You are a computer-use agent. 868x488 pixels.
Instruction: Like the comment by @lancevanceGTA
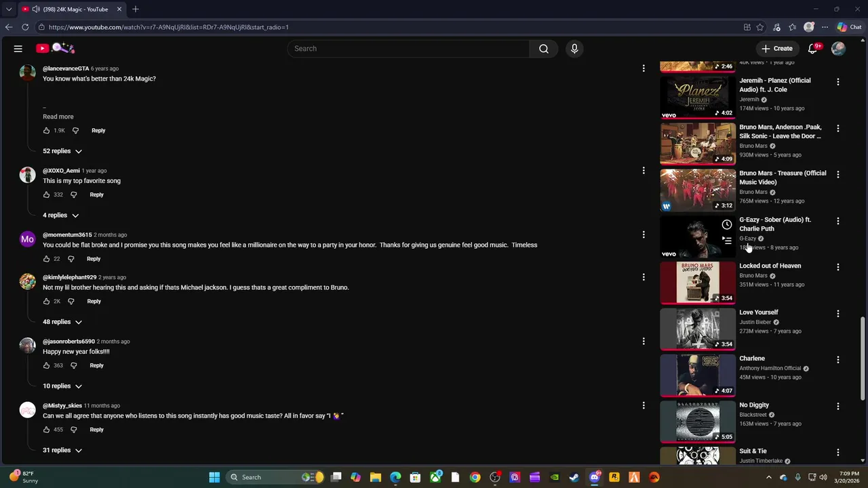[46, 130]
